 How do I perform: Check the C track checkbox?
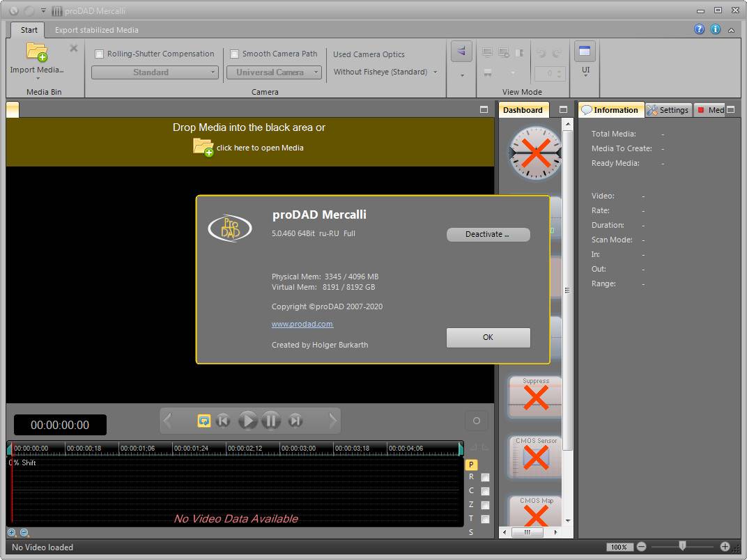485,491
